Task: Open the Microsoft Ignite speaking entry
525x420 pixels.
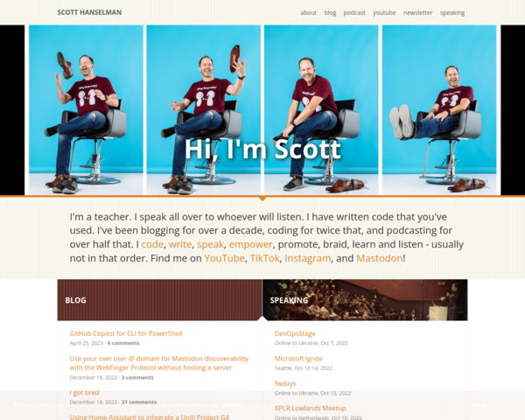Action: coord(298,359)
